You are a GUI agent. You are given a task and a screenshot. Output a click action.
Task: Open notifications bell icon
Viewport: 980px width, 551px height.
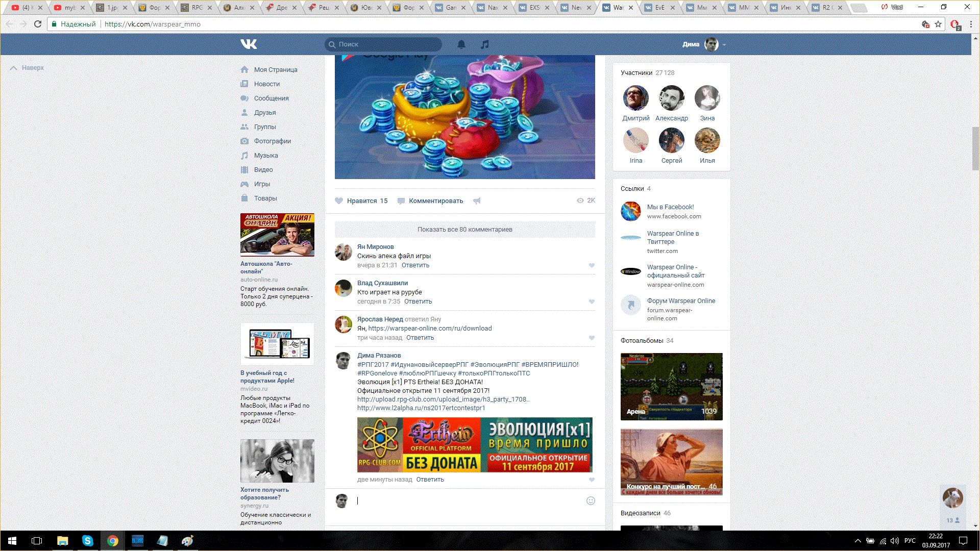(461, 44)
